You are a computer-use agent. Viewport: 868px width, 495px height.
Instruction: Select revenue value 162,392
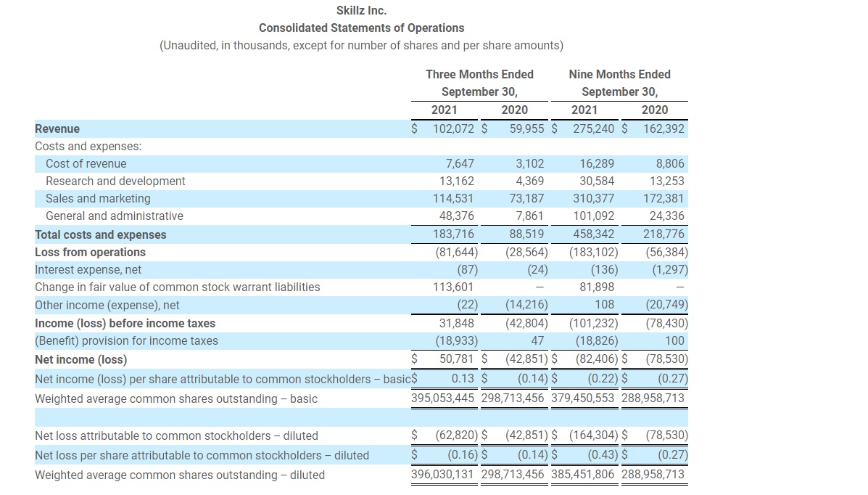[x=664, y=128]
